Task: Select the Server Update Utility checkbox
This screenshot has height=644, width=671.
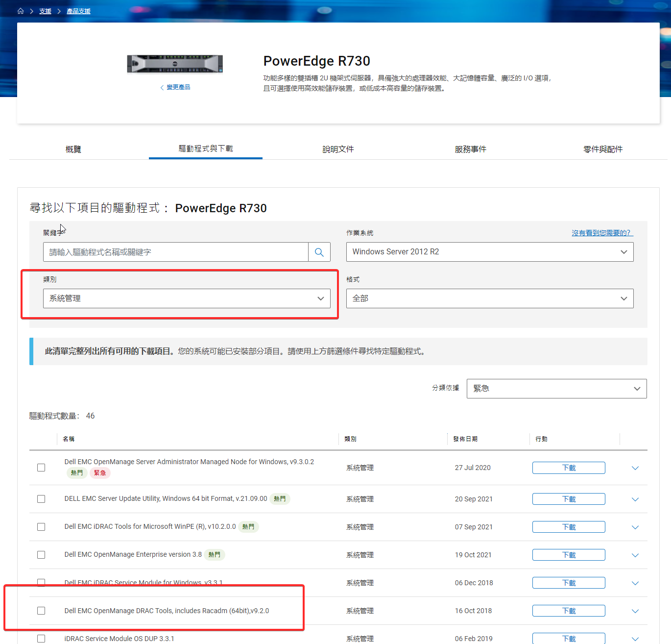Action: click(41, 499)
